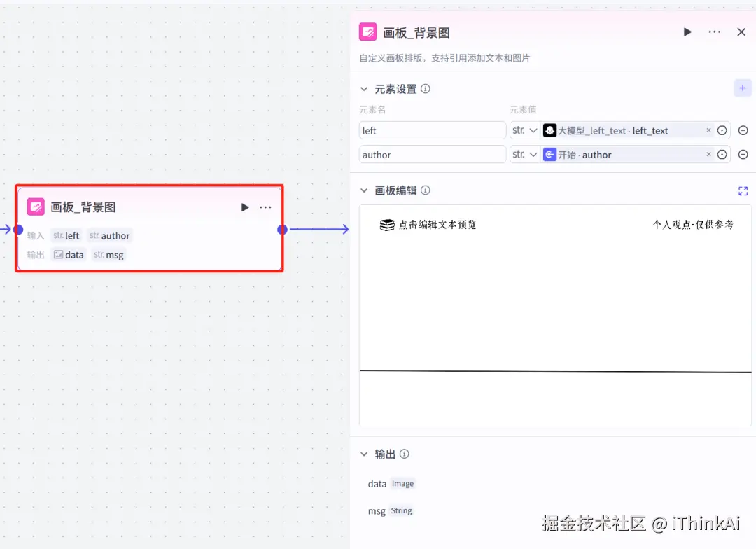Run the 画板_背景图 node from the panel header
Viewport: 756px width, 549px height.
point(687,32)
